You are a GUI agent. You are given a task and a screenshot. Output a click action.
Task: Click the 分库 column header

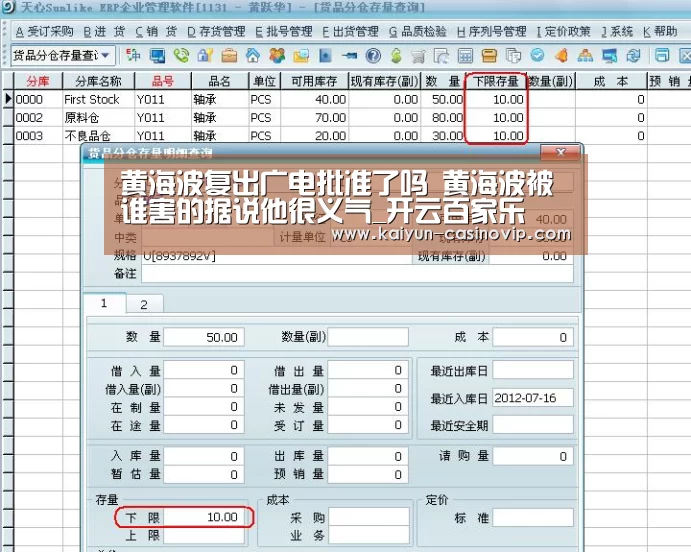point(38,81)
